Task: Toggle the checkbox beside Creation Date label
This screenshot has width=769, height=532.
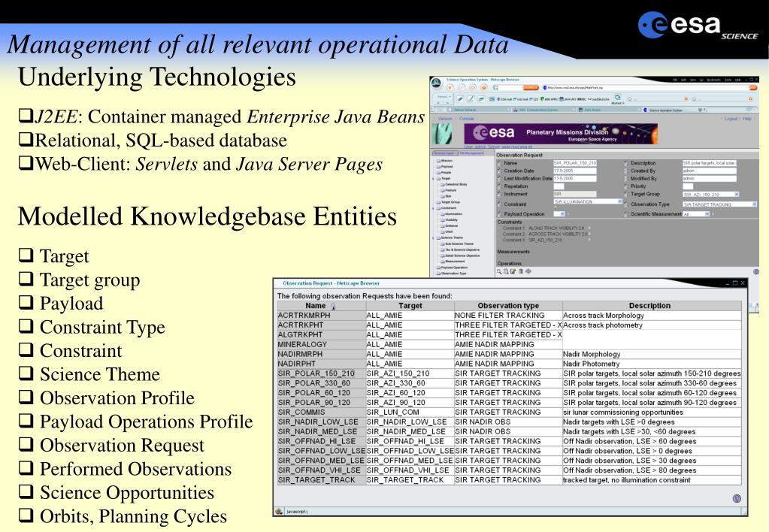Action: point(499,171)
